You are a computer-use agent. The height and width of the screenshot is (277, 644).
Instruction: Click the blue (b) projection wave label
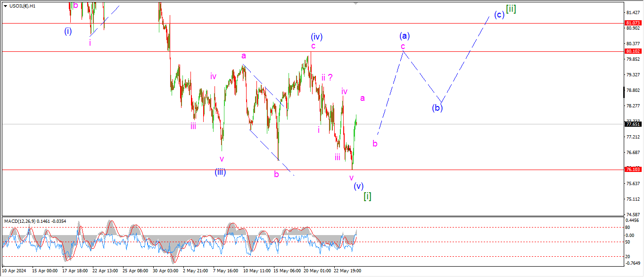point(437,107)
